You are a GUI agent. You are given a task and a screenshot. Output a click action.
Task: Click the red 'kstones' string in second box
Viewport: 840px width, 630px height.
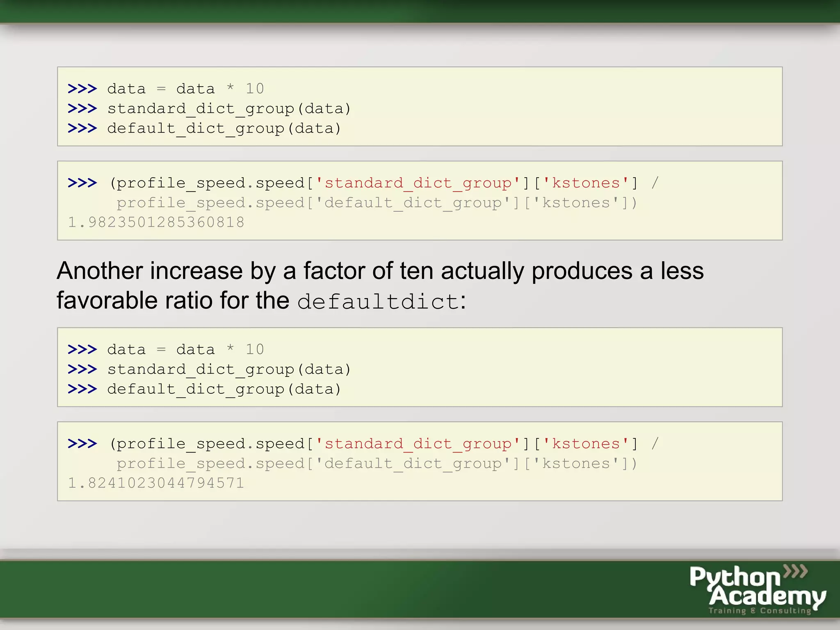[586, 183]
